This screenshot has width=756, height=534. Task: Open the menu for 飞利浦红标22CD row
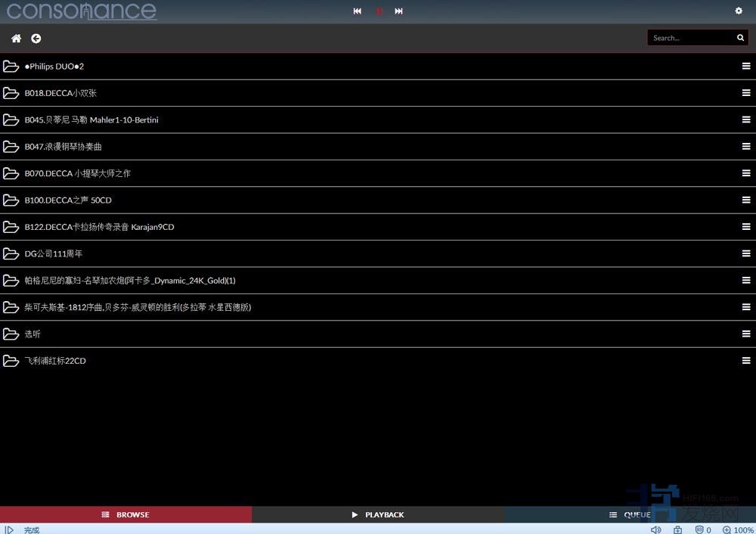pos(745,361)
